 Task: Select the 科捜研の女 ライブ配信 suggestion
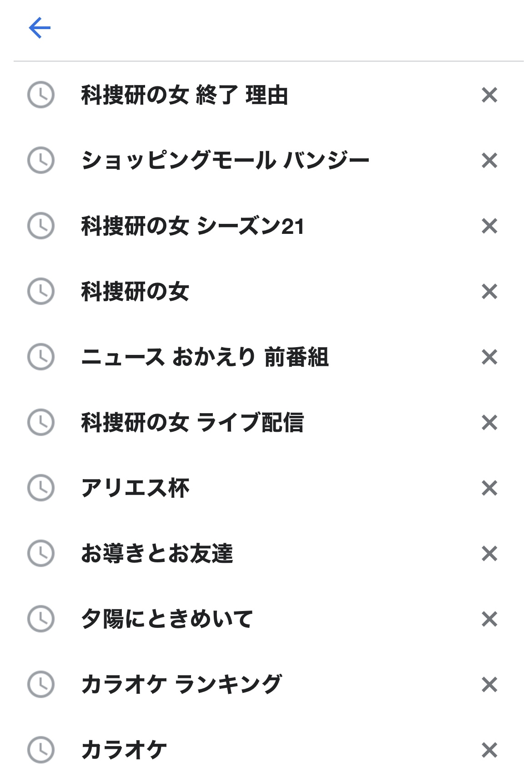pyautogui.click(x=192, y=423)
